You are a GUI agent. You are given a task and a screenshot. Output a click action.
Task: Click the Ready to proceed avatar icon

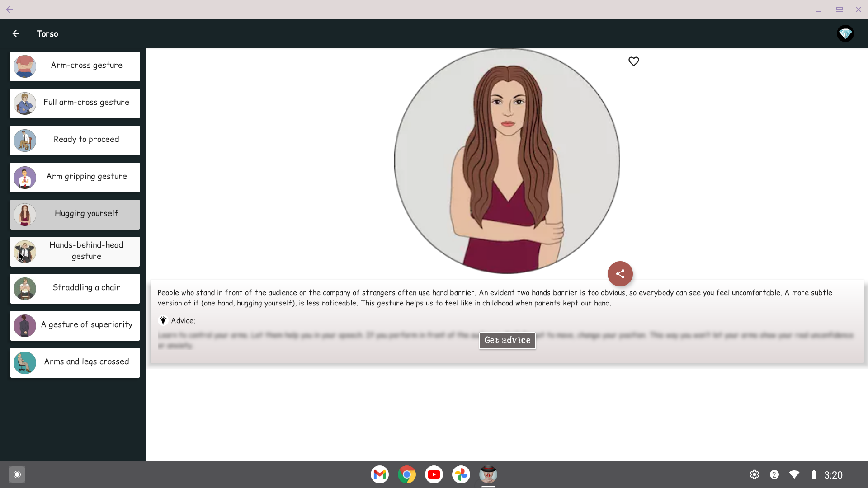(25, 141)
